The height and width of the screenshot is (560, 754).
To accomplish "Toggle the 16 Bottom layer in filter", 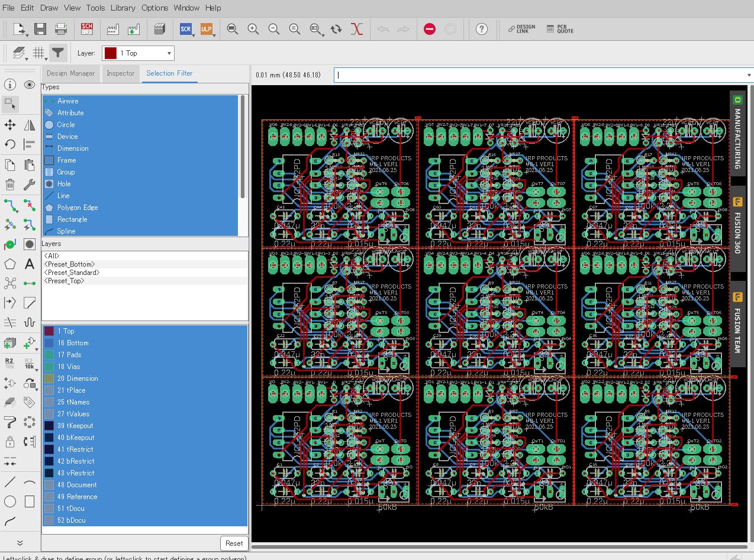I will (x=73, y=343).
